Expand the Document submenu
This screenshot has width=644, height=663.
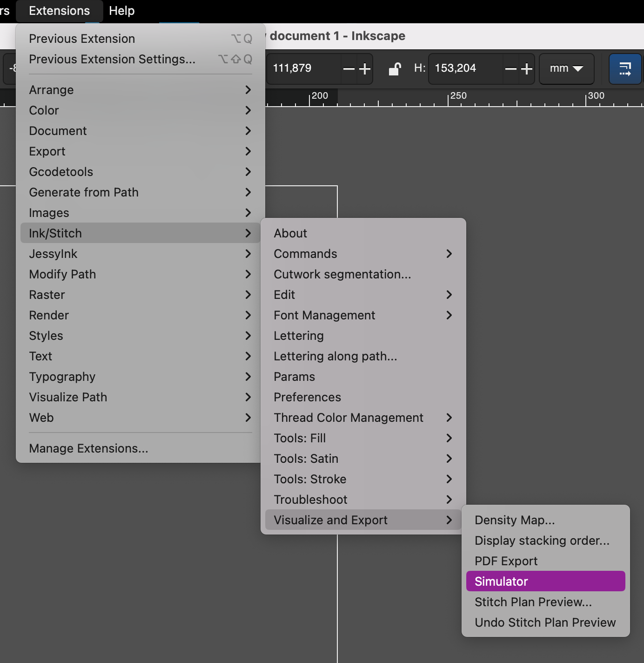[x=141, y=131]
